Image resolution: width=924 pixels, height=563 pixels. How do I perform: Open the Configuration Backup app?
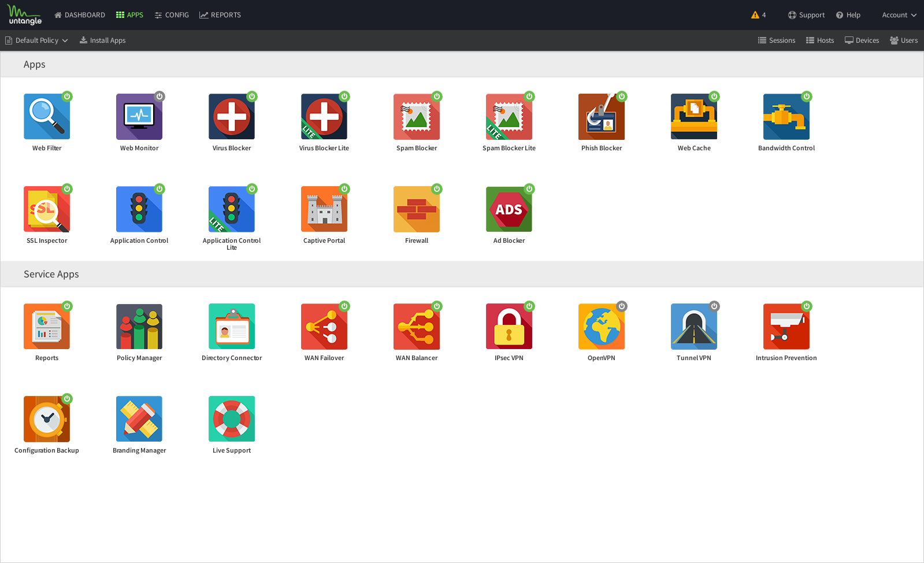[x=47, y=419]
